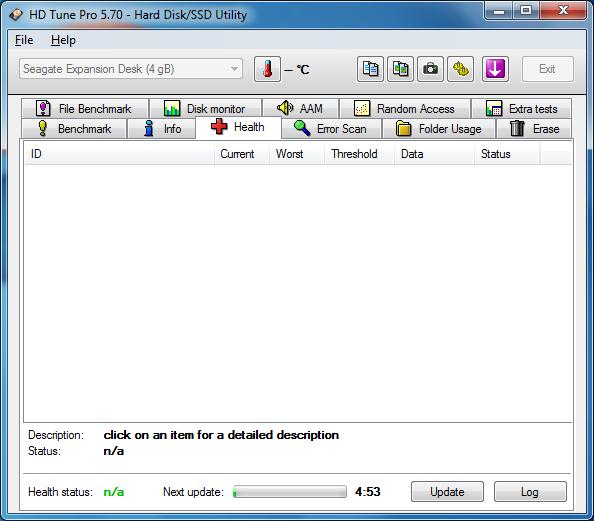Click the copy screenshot to clipboard icon
This screenshot has width=594, height=521.
[400, 69]
